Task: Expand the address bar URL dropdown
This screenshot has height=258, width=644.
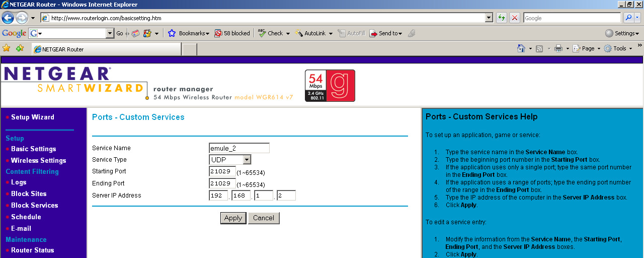Action: click(489, 18)
